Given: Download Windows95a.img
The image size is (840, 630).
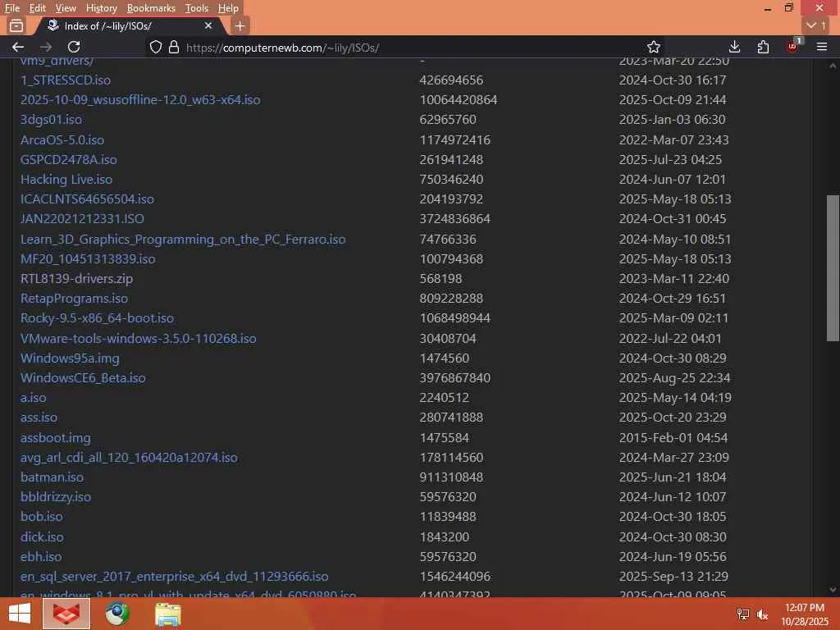Looking at the screenshot, I should 71,358.
